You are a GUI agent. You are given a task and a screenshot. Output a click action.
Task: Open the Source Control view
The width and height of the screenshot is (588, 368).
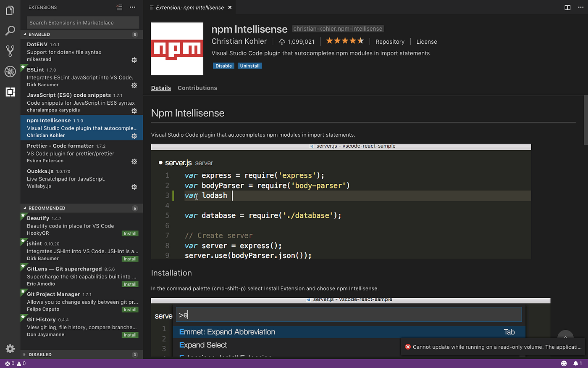(x=10, y=51)
